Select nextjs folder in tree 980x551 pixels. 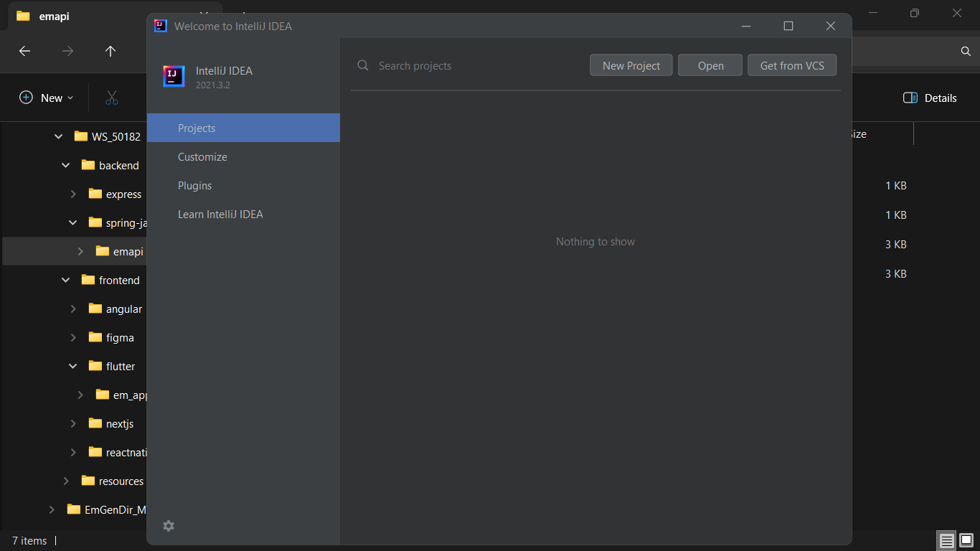[120, 423]
